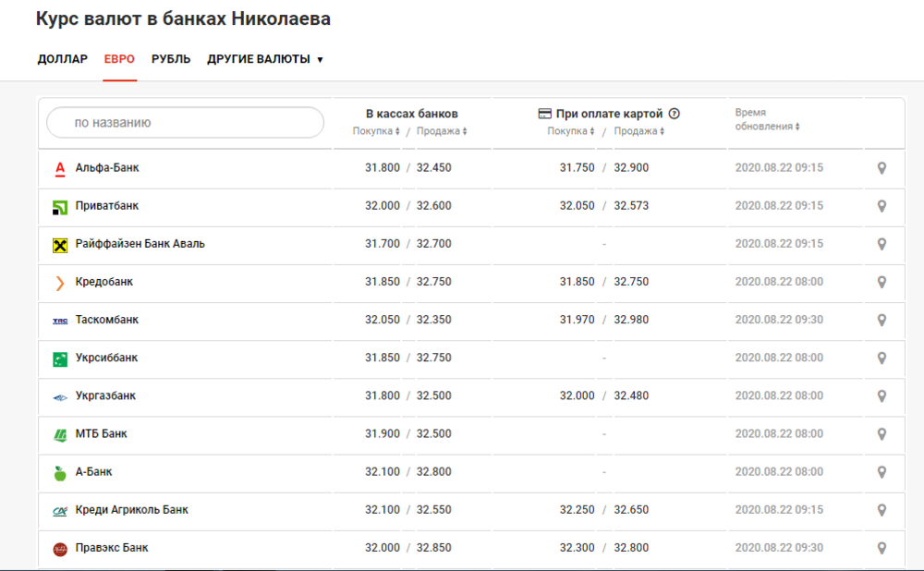Image resolution: width=924 pixels, height=571 pixels.
Task: Click the Укрсиббанк green logo
Action: 60,358
